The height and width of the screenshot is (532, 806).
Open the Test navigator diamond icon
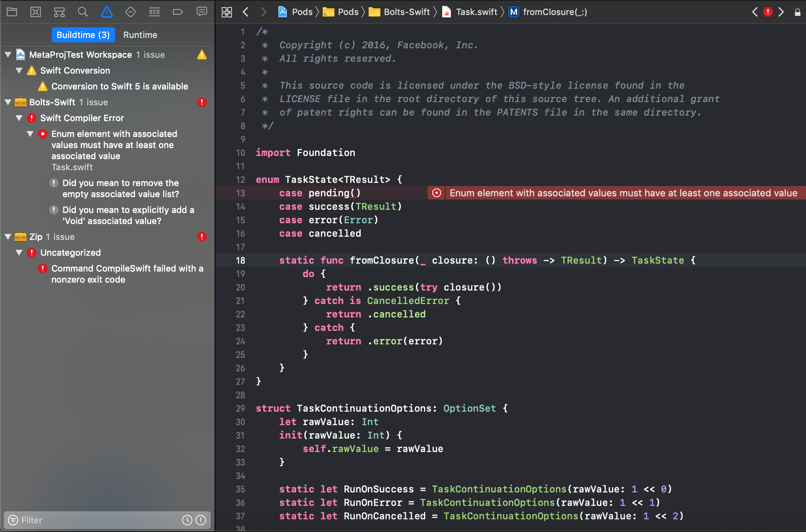click(130, 12)
